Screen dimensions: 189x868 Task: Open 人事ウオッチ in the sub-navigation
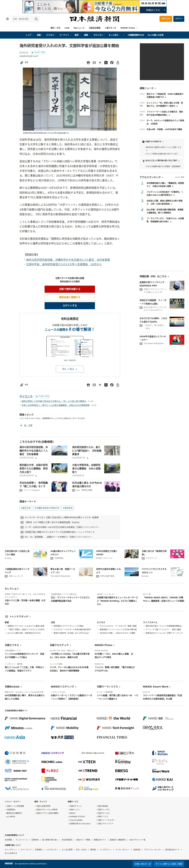111,28
